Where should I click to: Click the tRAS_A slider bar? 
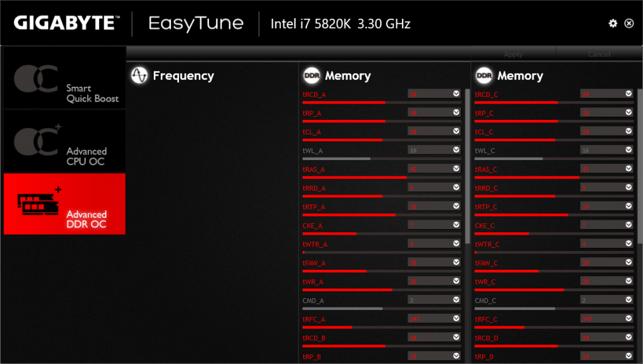point(382,178)
